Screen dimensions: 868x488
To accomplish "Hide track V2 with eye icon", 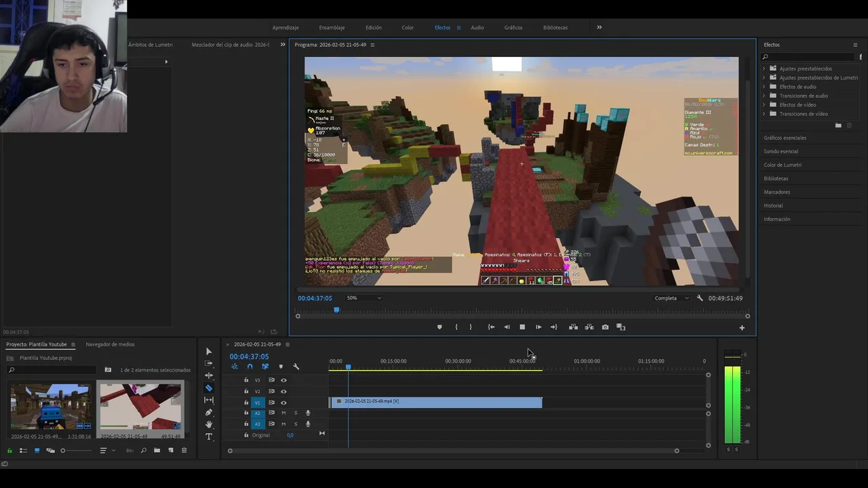I will (283, 391).
